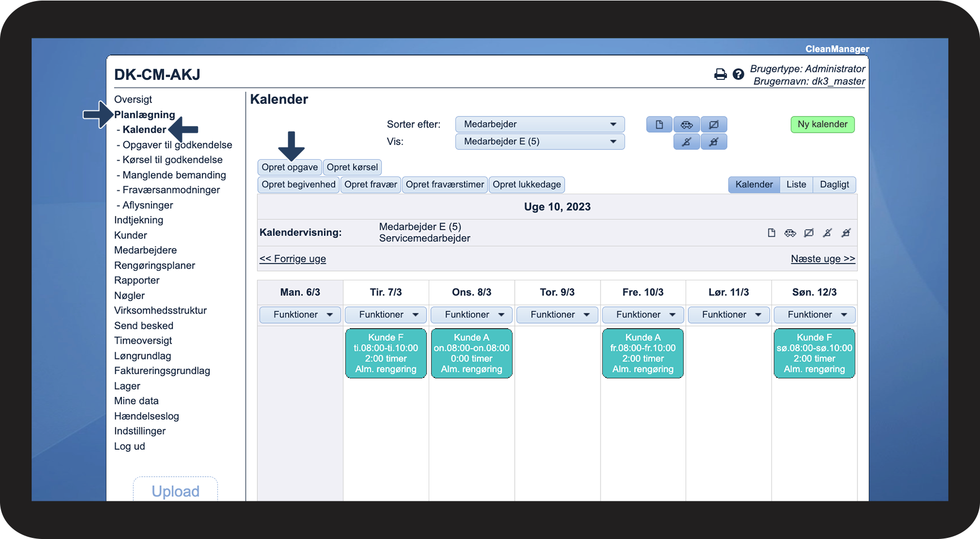
Task: Click small car icon in Kalendervisning row
Action: (x=790, y=233)
